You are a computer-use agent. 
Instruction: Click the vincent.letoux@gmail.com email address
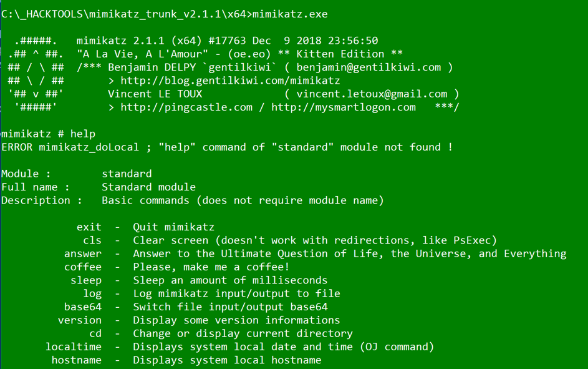click(372, 94)
